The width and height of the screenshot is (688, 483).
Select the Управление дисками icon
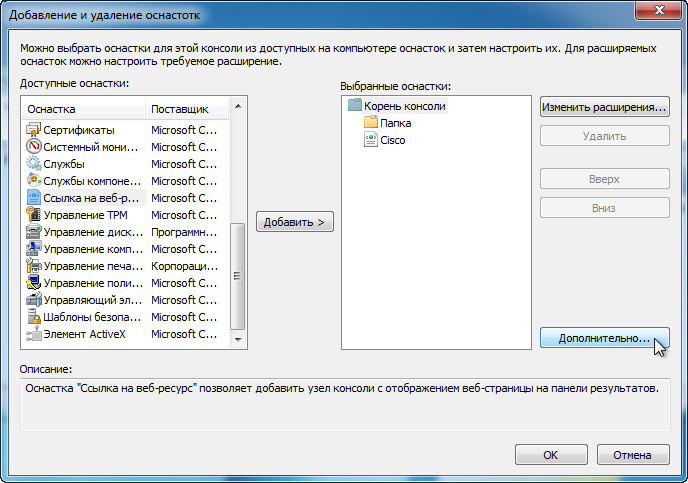(x=33, y=232)
